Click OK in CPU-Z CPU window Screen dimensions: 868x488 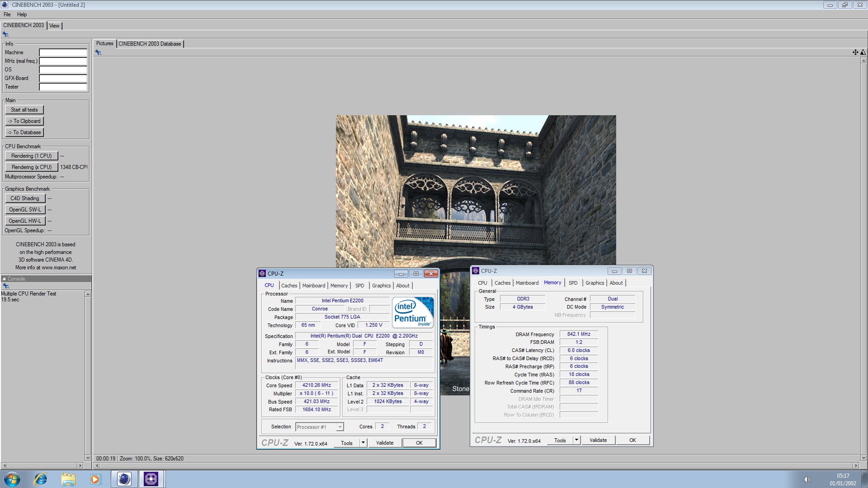[x=419, y=443]
